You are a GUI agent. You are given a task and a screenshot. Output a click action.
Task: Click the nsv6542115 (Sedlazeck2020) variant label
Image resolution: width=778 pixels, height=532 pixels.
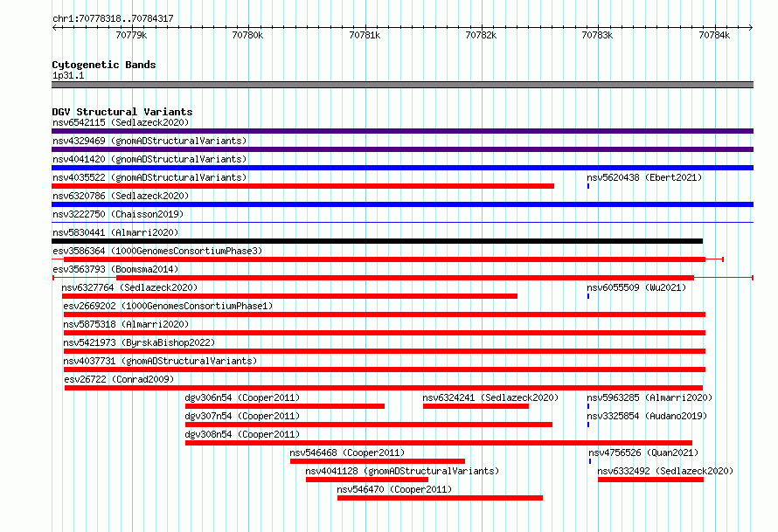pos(121,122)
